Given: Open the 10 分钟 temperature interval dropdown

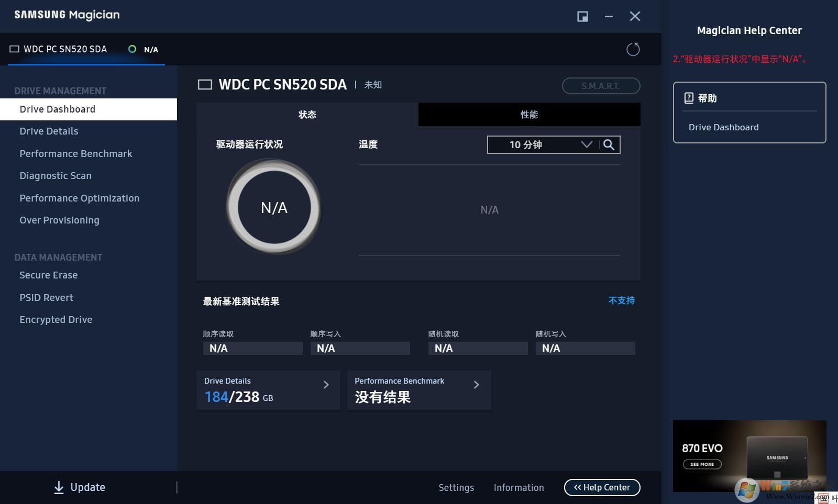Looking at the screenshot, I should coord(544,144).
